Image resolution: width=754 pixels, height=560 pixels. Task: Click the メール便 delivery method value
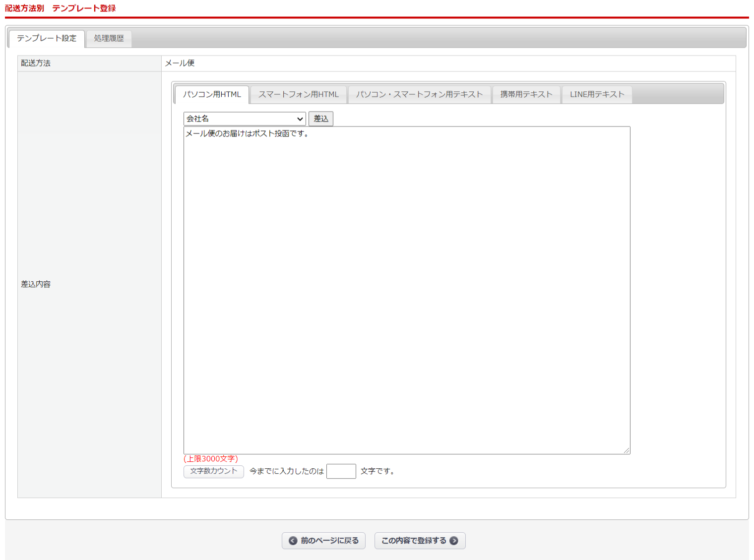point(180,63)
